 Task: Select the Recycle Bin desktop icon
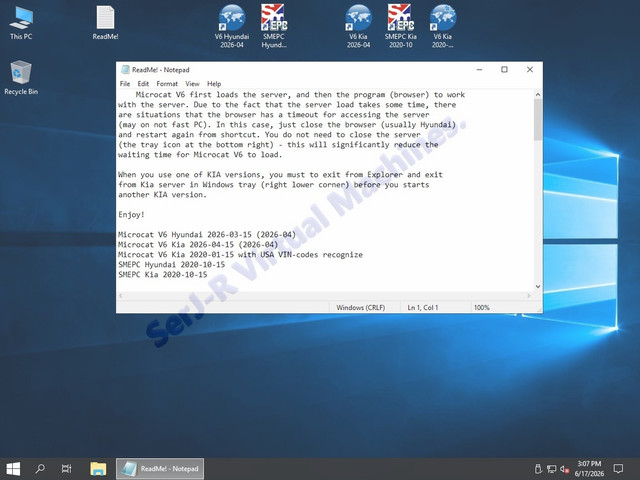[21, 78]
